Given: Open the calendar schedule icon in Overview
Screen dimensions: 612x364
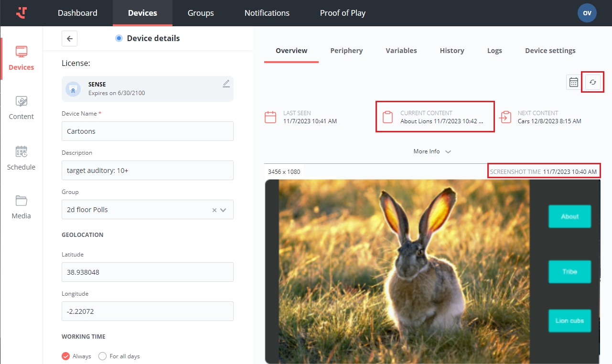Looking at the screenshot, I should [573, 82].
